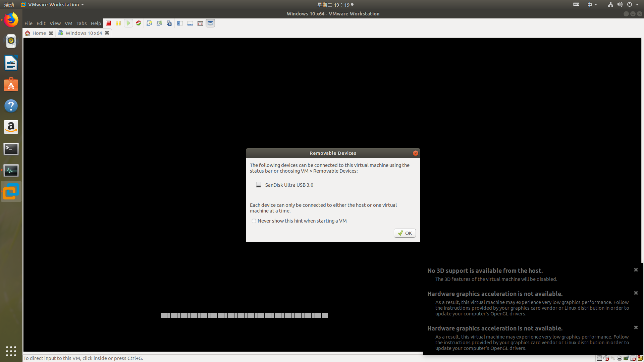Click OK in Removable Devices dialog

click(405, 233)
